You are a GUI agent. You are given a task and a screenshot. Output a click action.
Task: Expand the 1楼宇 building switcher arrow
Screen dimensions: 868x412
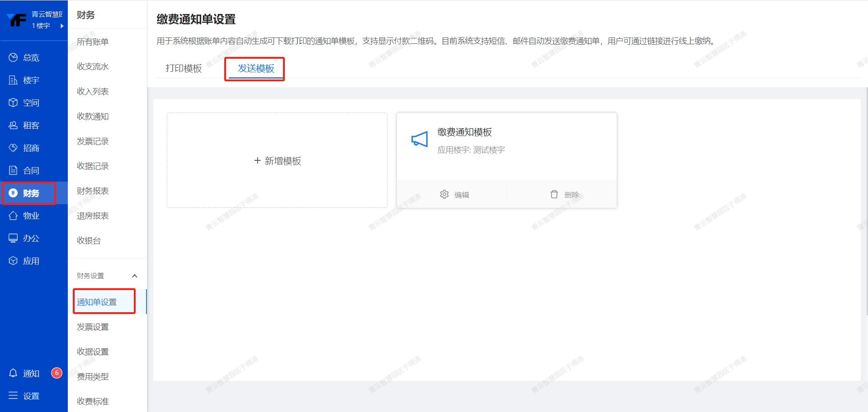click(x=62, y=26)
